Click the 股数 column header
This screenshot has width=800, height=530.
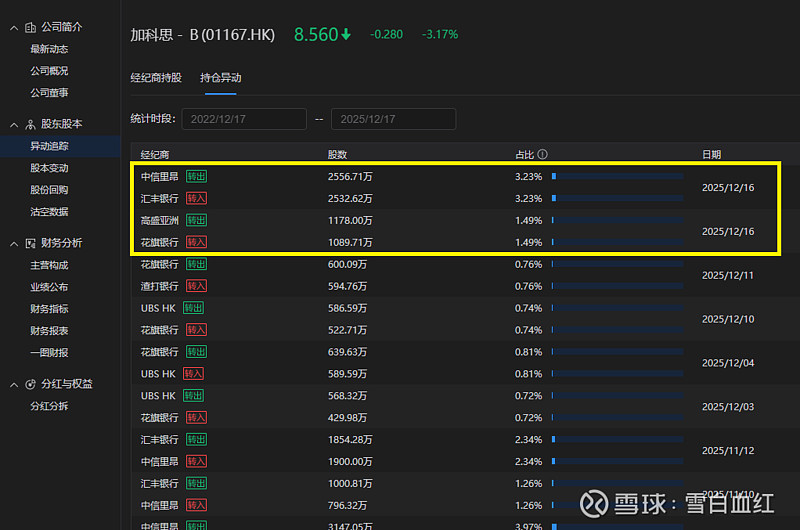pos(338,155)
